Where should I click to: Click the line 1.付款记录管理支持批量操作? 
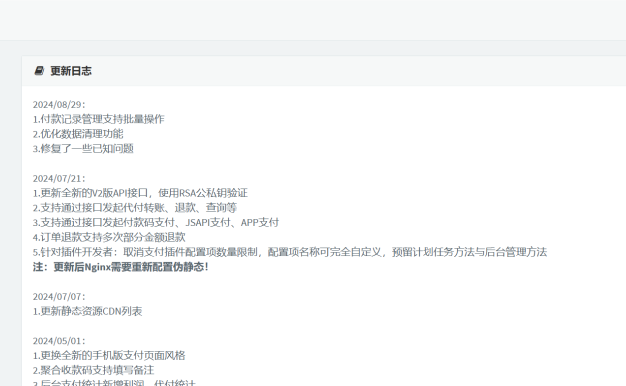click(99, 119)
